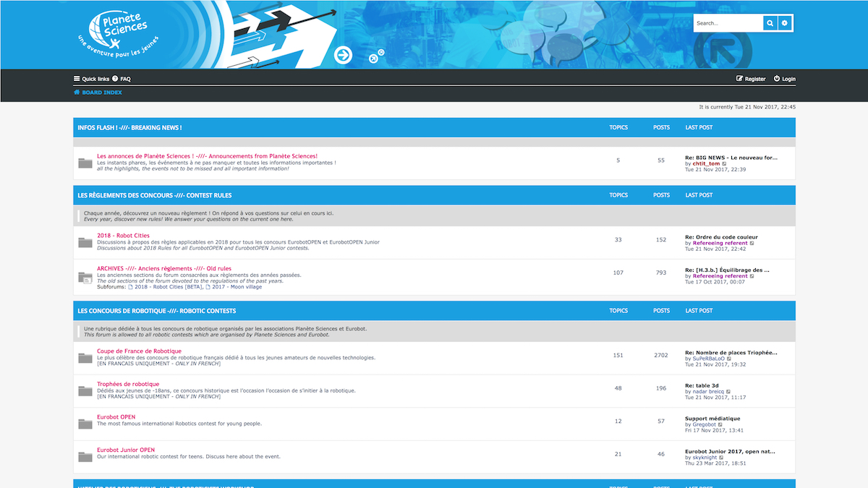Click the folder icon beside 2018 - Robot Cities
The height and width of the screenshot is (488, 868).
pos(85,242)
